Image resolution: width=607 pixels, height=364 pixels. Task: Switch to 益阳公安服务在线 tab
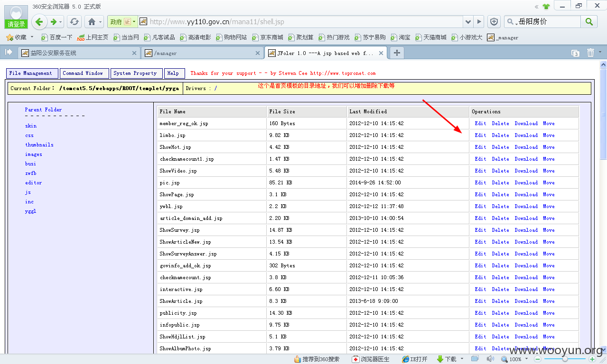tap(78, 53)
